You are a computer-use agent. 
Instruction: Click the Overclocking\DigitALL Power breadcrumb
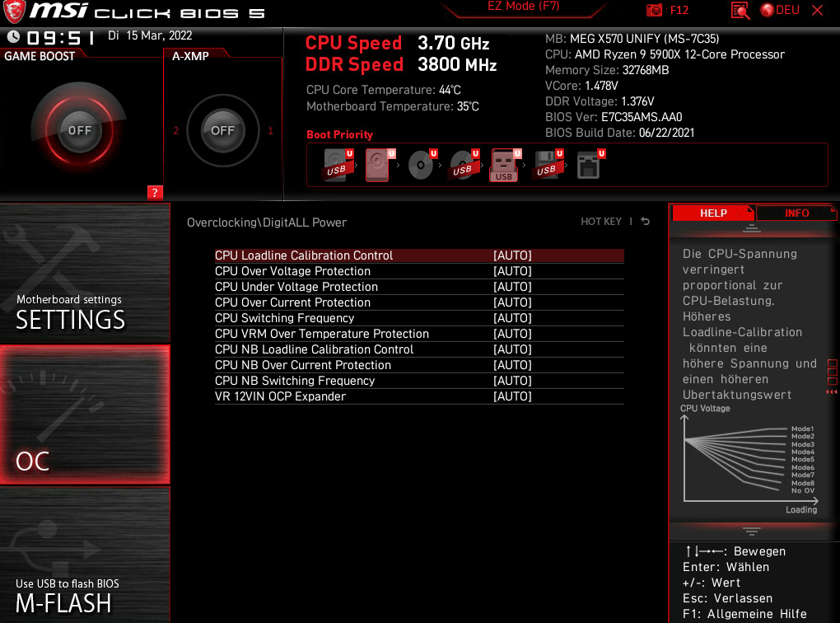point(266,222)
